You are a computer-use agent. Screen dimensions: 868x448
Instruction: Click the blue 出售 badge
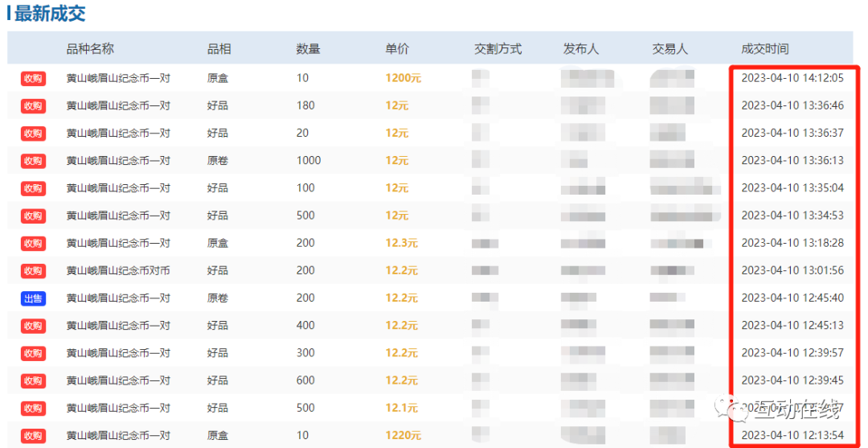click(x=33, y=298)
